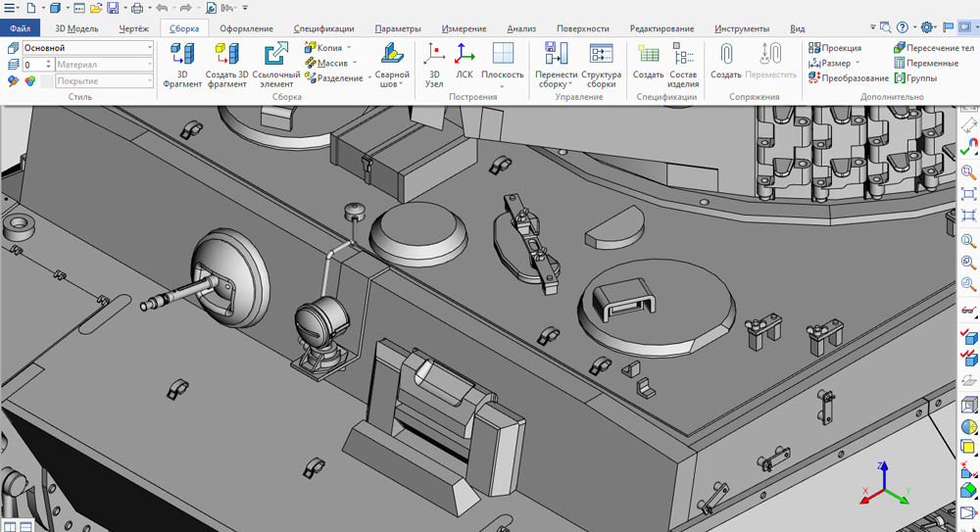The image size is (980, 532).
Task: Click the Преобразование command
Action: pos(848,78)
